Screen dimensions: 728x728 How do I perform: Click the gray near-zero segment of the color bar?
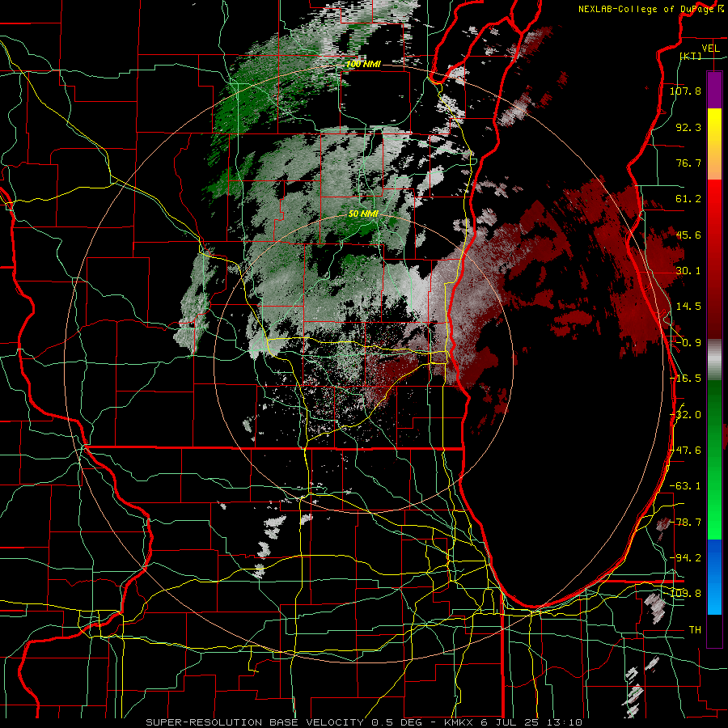coord(714,360)
